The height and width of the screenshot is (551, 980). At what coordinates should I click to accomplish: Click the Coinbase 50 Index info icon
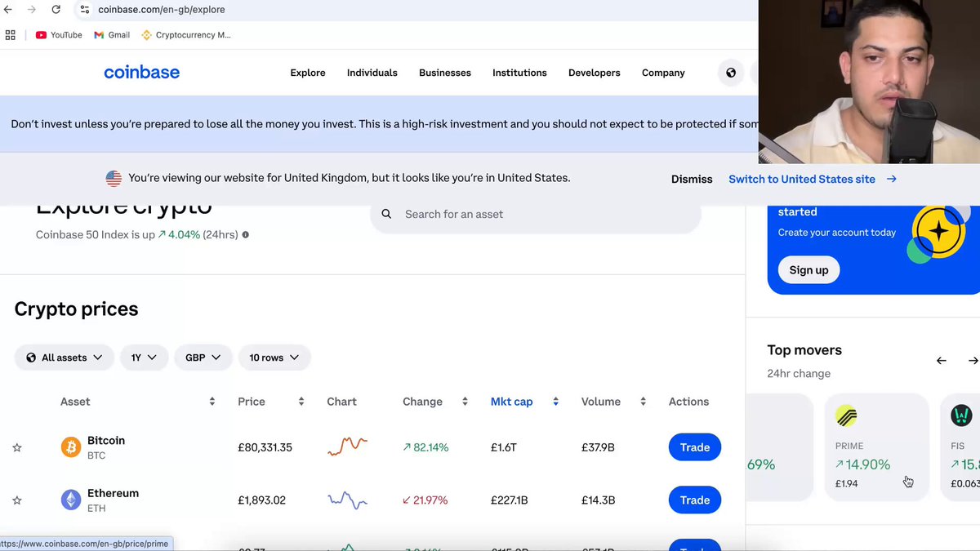click(245, 234)
